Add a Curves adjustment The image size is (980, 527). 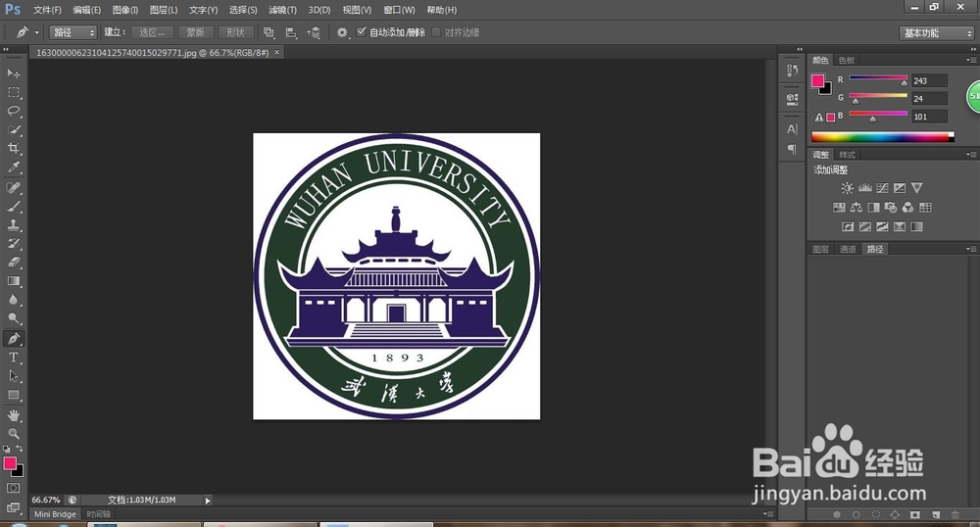tap(882, 188)
